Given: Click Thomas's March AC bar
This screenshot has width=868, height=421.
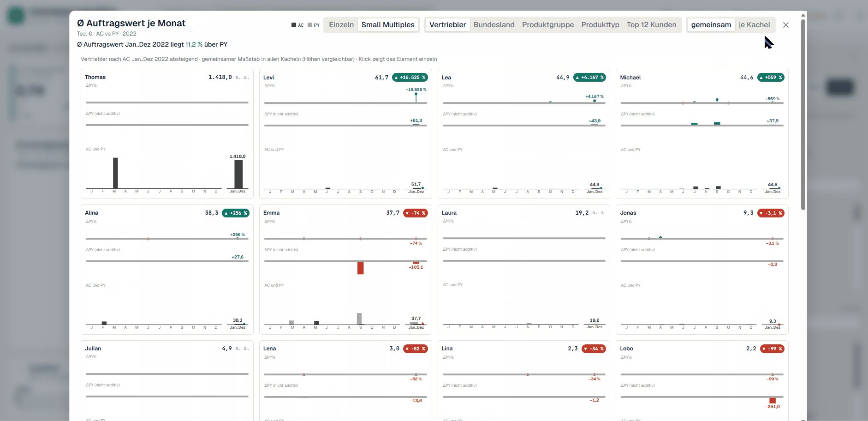Looking at the screenshot, I should 115,173.
